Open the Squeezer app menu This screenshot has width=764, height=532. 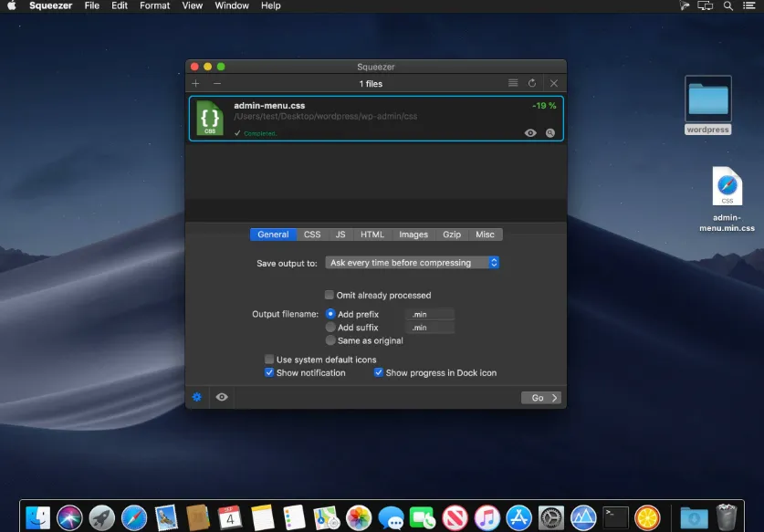(x=51, y=5)
